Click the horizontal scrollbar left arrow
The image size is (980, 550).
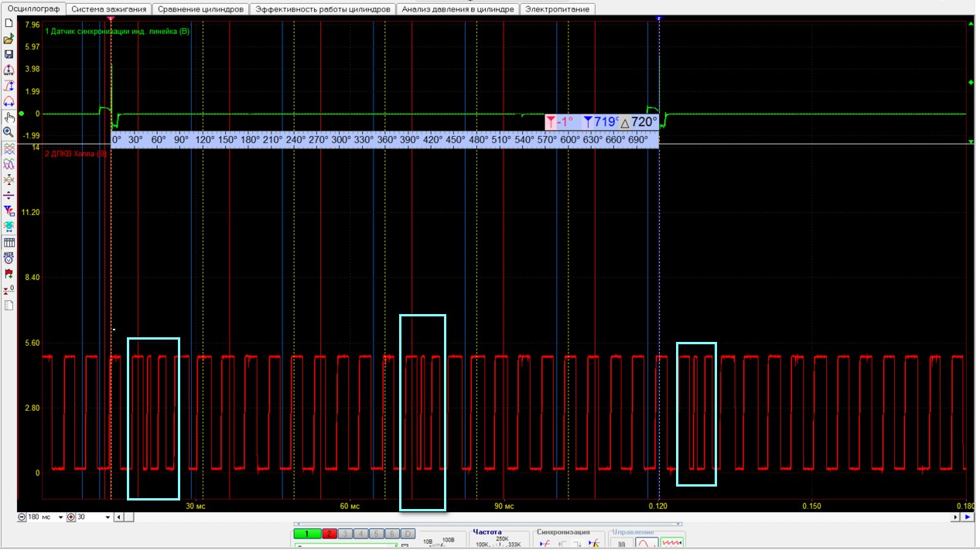click(x=118, y=517)
